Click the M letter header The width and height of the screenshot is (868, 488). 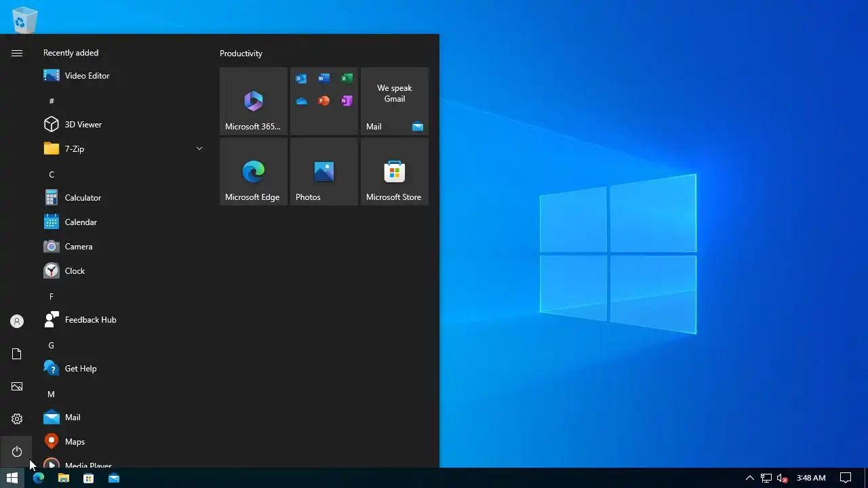pos(52,394)
